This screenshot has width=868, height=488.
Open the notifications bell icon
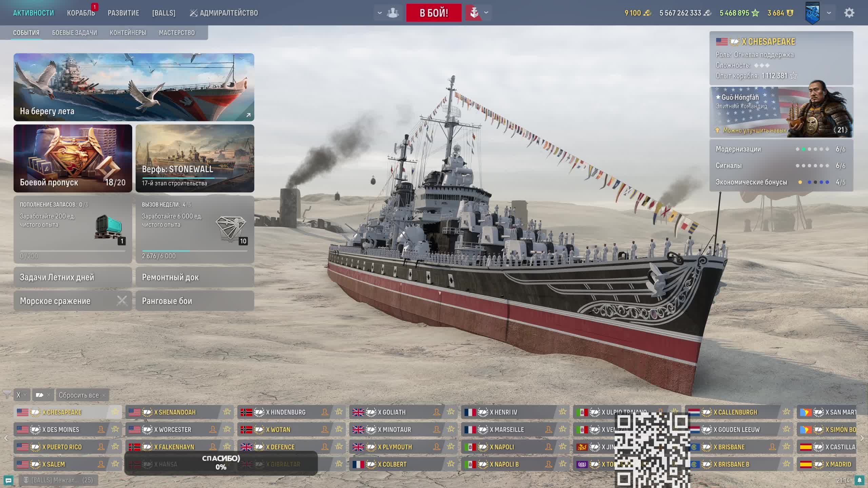tap(859, 480)
